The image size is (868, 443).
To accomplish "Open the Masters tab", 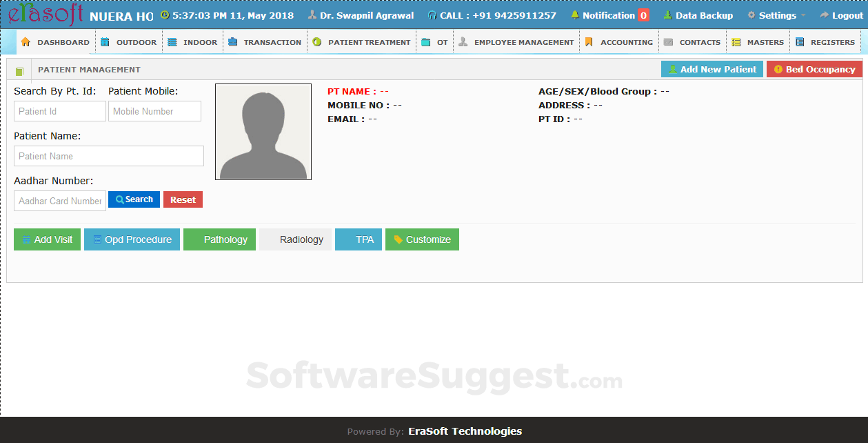I will click(758, 41).
